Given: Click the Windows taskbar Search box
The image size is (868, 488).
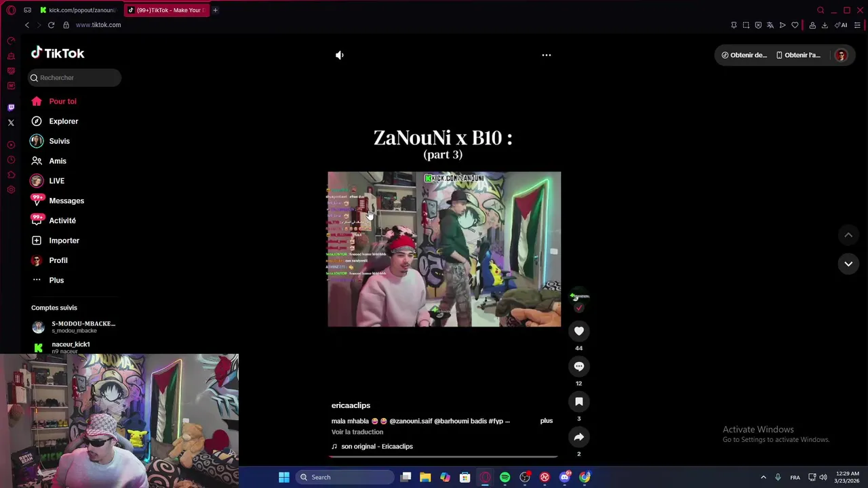Looking at the screenshot, I should point(345,477).
